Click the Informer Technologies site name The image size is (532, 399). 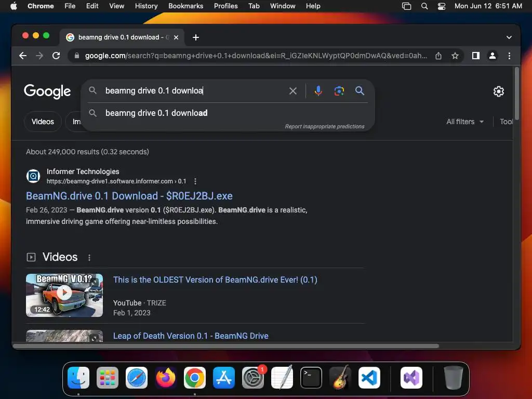click(x=83, y=171)
